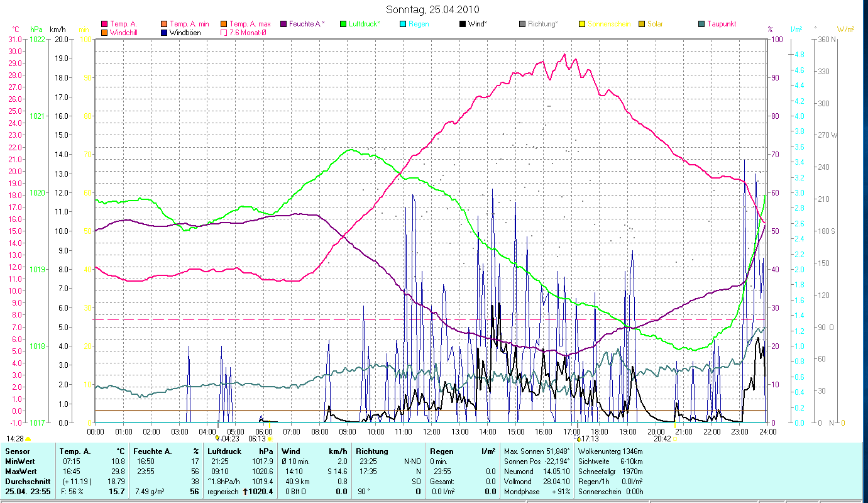Click the Sonntag, 25.04.2010 chart title
The height and width of the screenshot is (503, 868).
pos(434,9)
